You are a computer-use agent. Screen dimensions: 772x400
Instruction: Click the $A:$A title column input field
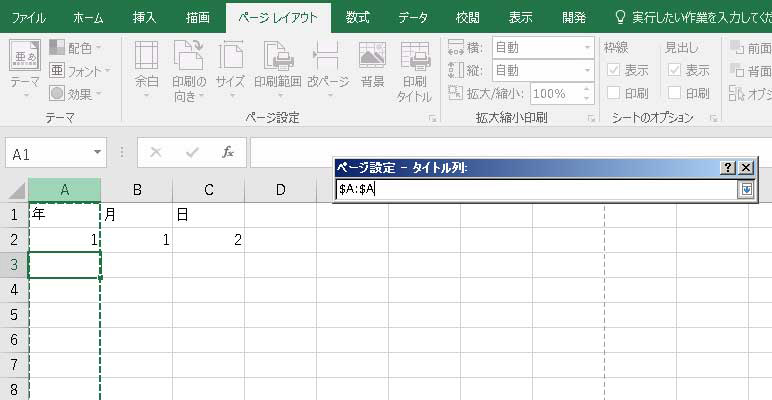tap(535, 189)
